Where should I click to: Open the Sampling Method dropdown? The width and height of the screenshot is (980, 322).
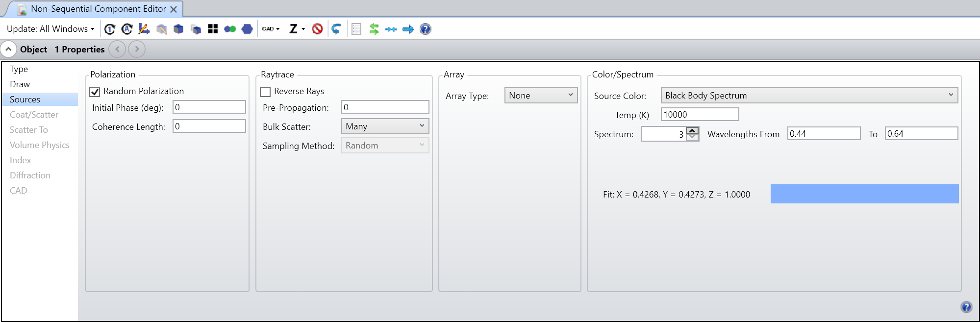coord(385,146)
